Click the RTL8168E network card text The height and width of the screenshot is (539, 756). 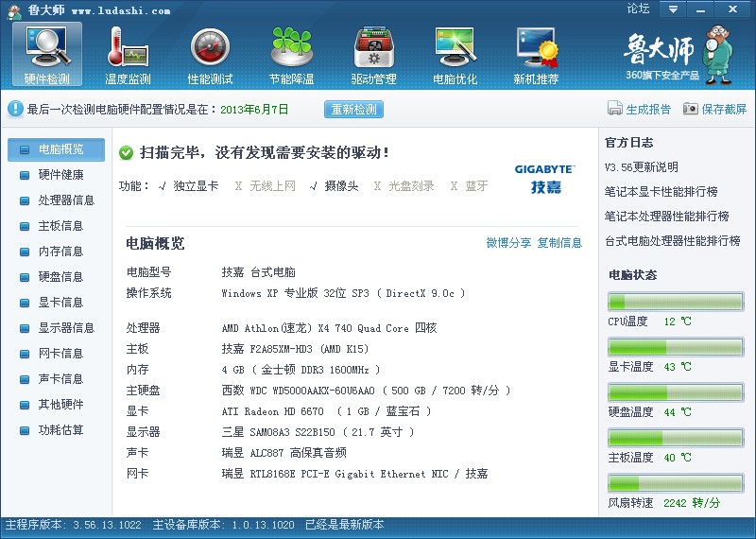click(354, 474)
